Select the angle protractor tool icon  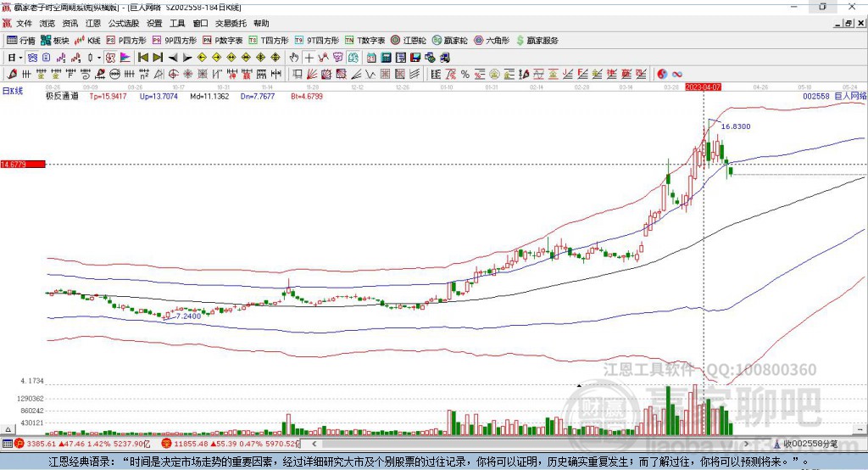(x=159, y=74)
